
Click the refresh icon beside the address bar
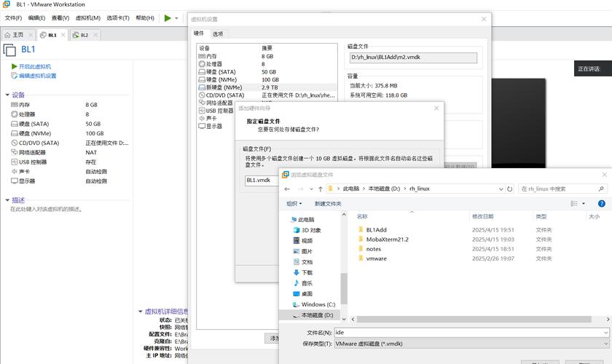coord(510,189)
